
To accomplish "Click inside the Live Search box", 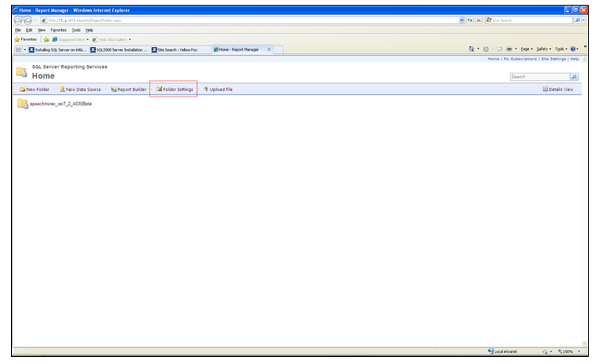I will point(531,21).
